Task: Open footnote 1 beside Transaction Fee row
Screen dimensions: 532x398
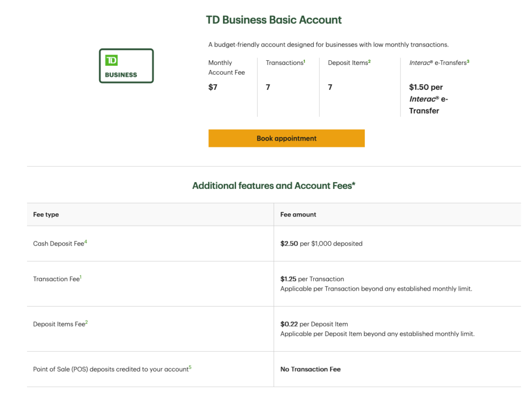Action: click(81, 278)
